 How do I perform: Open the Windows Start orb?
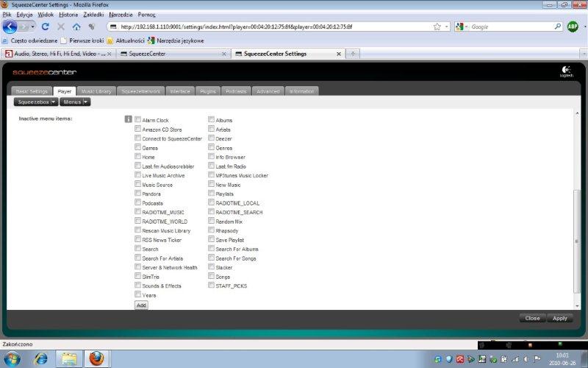tap(12, 359)
